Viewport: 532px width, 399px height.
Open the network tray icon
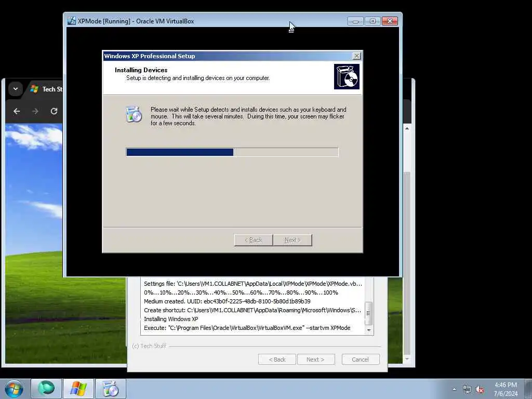point(467,390)
